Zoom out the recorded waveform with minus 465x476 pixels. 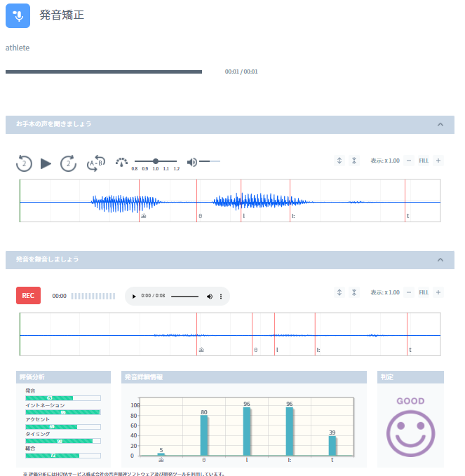[409, 292]
